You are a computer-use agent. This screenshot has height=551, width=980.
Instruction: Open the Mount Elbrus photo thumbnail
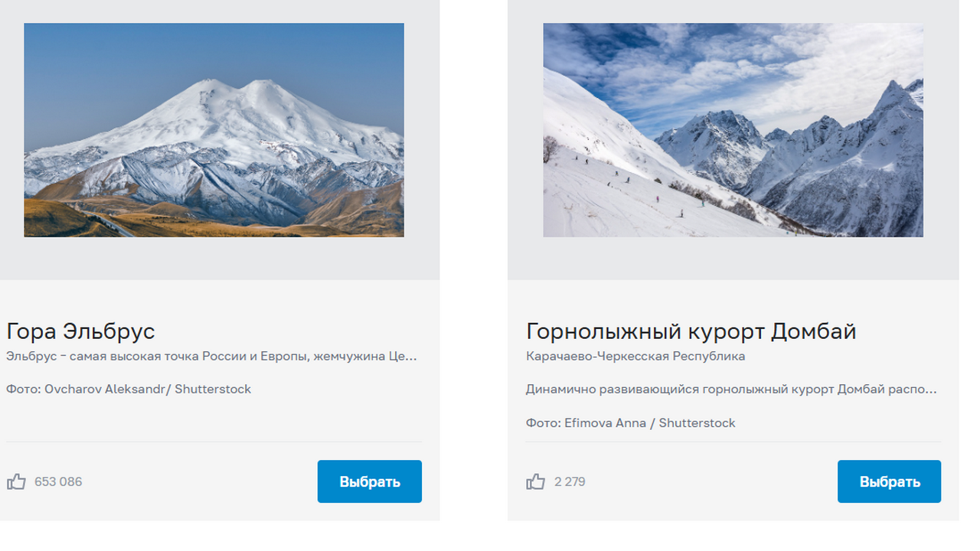click(214, 130)
